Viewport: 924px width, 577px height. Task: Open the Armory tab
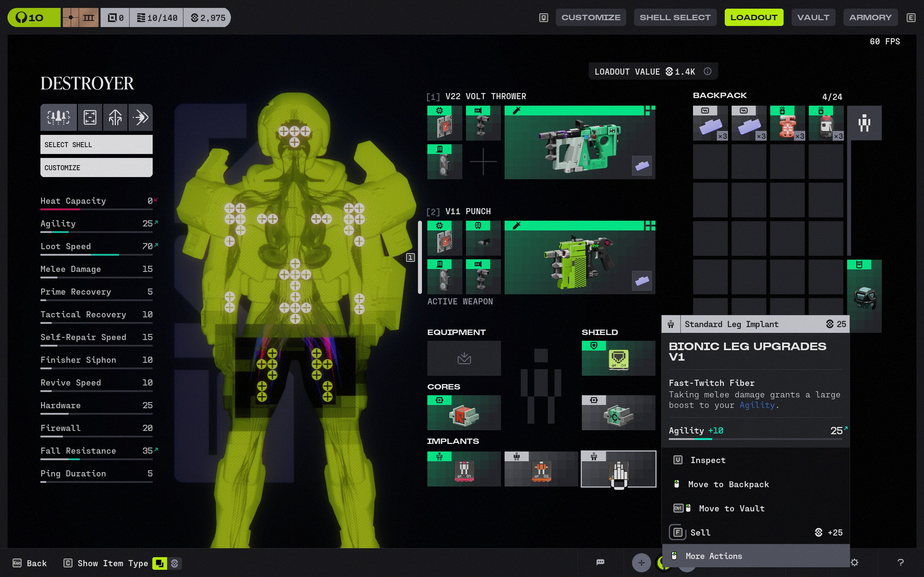click(870, 18)
